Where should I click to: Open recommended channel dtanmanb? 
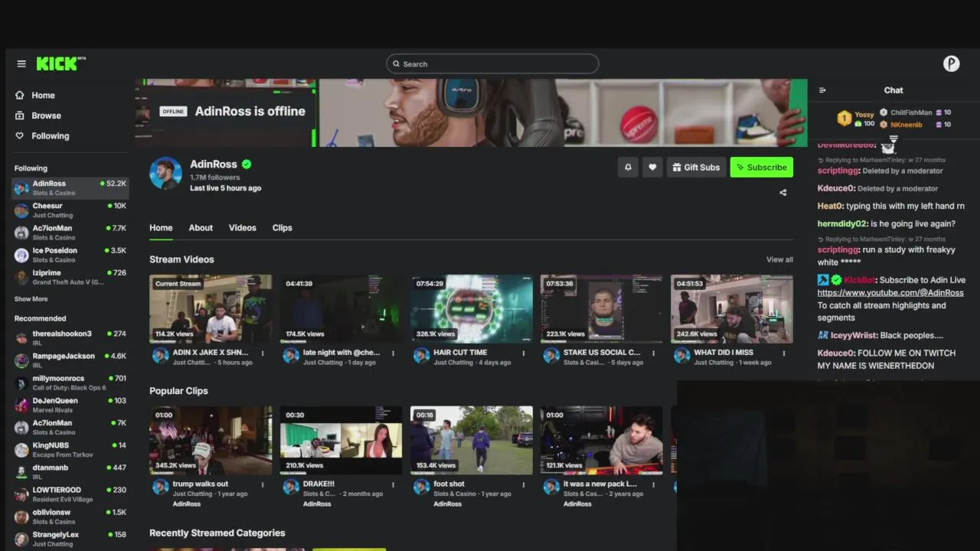tap(70, 471)
